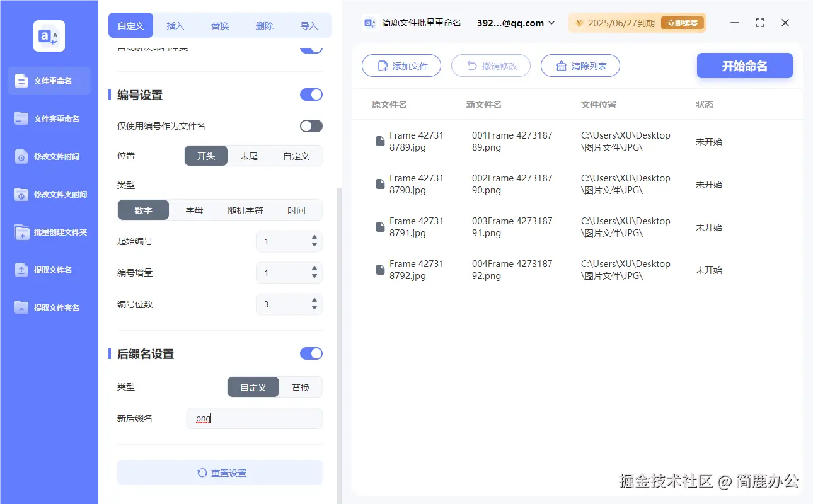This screenshot has height=504, width=813.
Task: Open 批量创建文件夹 sidebar section
Action: [49, 232]
